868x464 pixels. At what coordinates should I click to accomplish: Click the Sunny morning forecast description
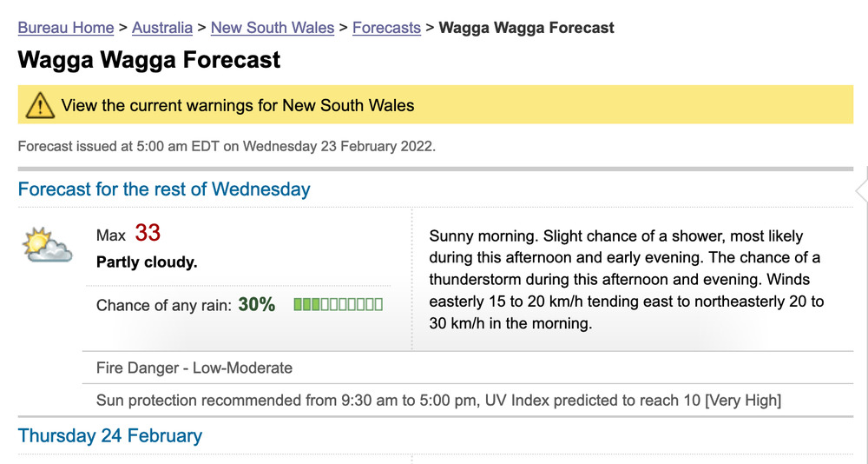pos(626,280)
